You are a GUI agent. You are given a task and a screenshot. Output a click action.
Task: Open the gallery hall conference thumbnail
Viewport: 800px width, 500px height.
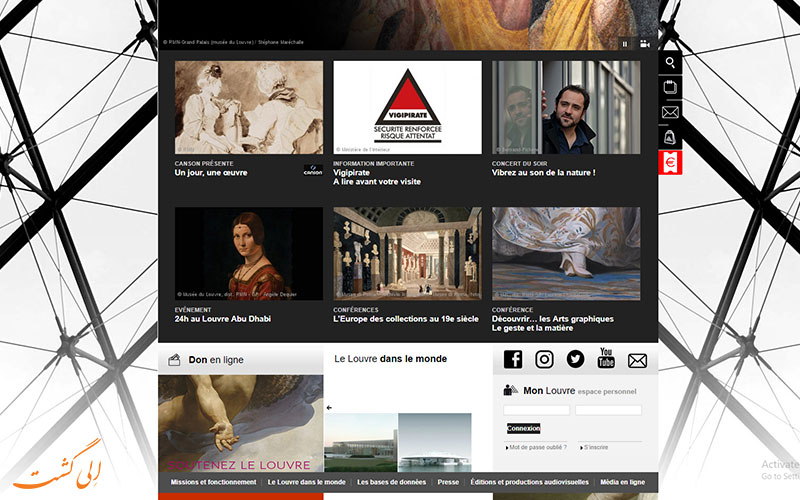pos(407,254)
